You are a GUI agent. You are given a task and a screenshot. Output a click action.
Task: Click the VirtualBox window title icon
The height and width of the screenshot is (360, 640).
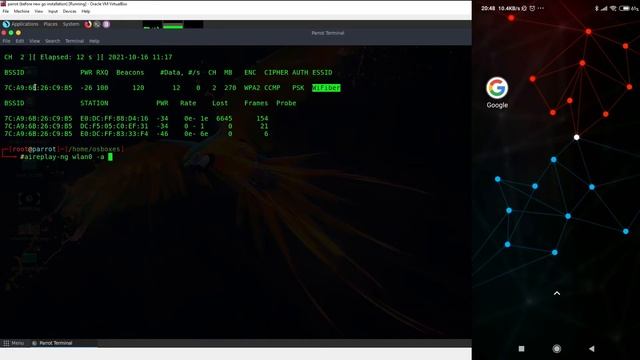pos(3,4)
